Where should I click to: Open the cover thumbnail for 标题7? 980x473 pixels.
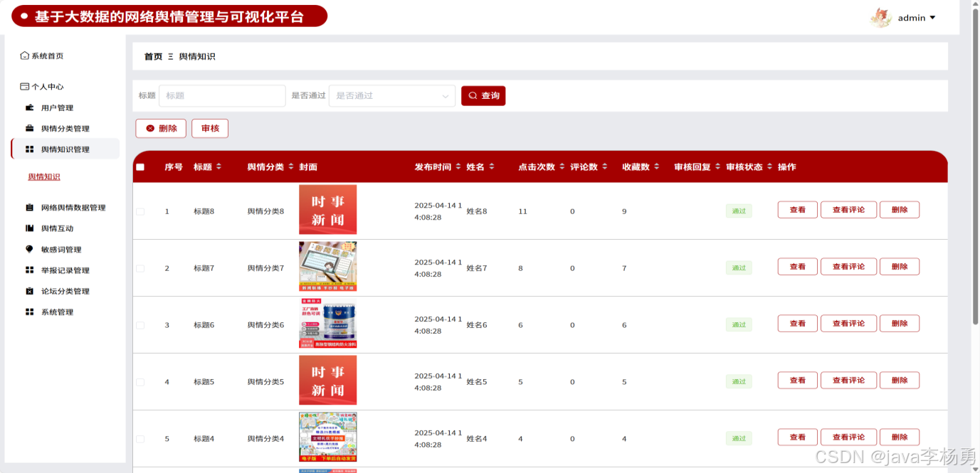[328, 267]
